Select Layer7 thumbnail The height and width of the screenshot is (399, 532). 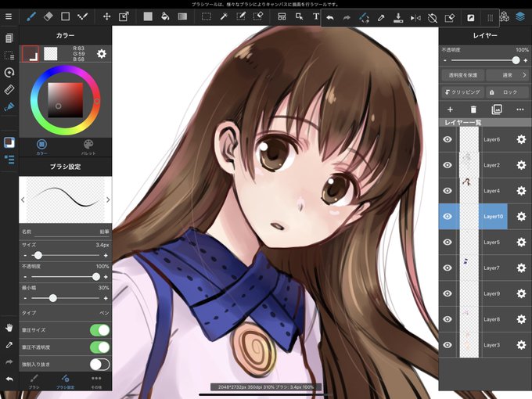point(469,268)
